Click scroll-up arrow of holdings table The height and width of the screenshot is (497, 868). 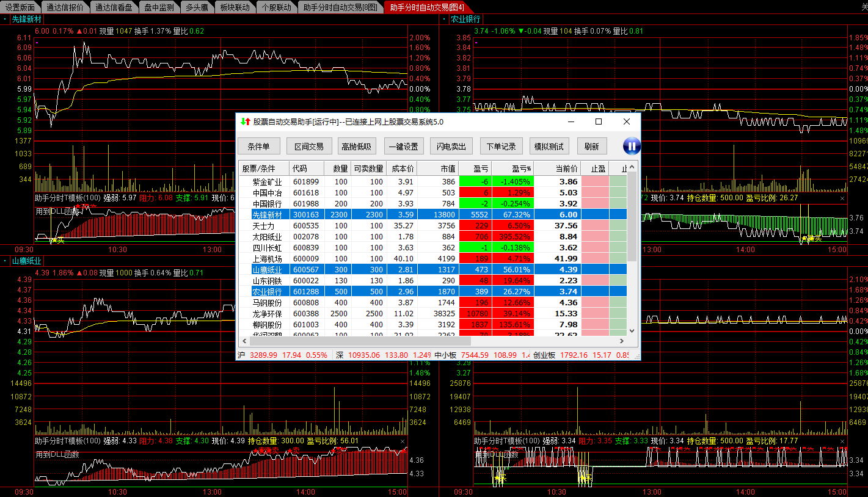[633, 167]
